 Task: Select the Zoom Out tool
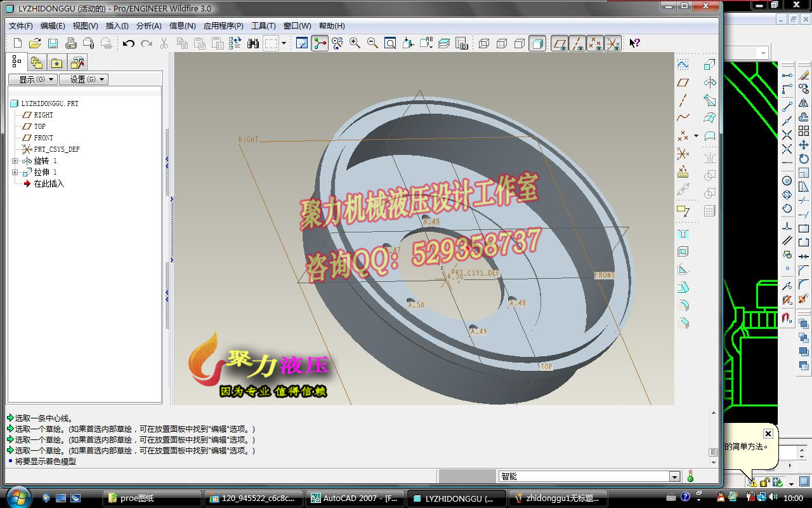[x=371, y=43]
